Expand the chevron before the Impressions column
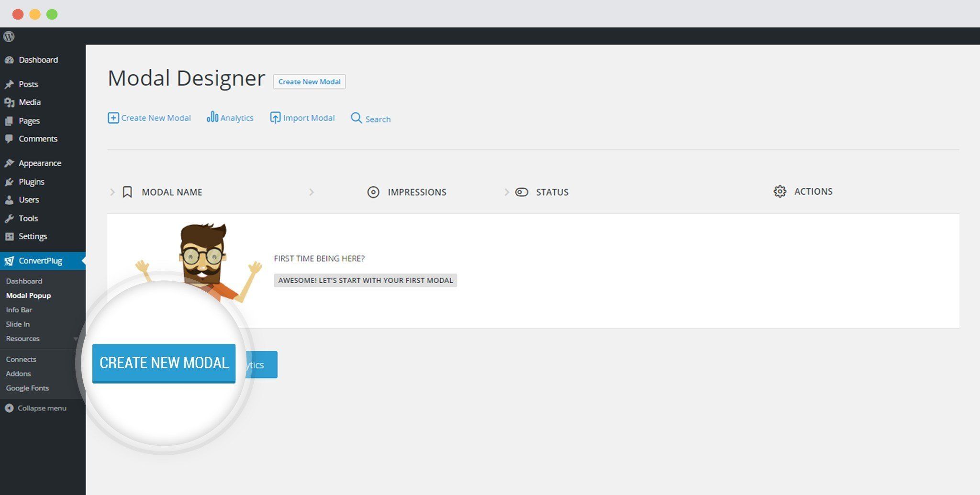Viewport: 980px width, 495px height. point(312,192)
